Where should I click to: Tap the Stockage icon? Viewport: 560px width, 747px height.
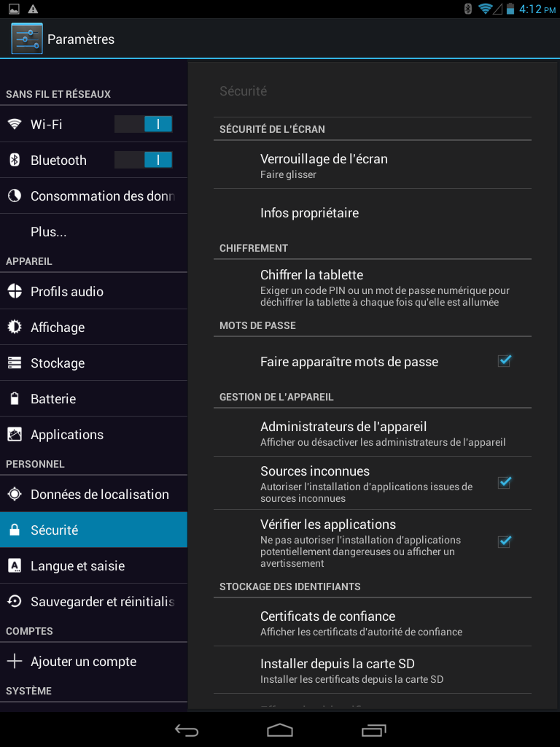15,363
